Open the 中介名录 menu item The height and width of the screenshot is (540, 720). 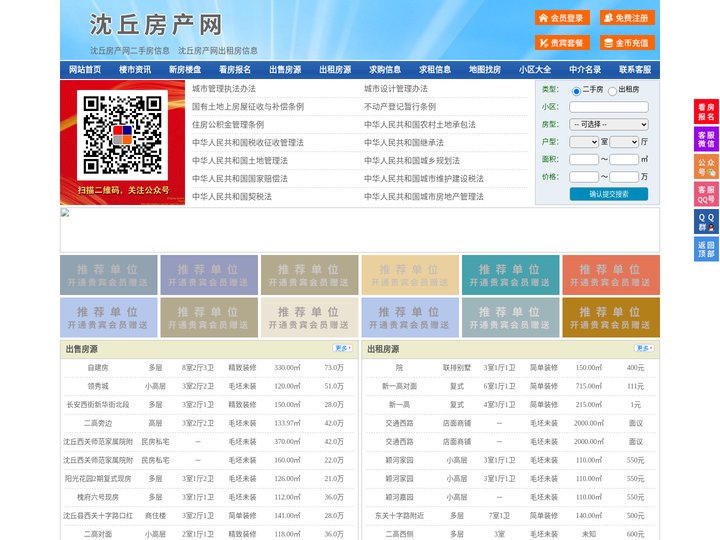tap(585, 70)
